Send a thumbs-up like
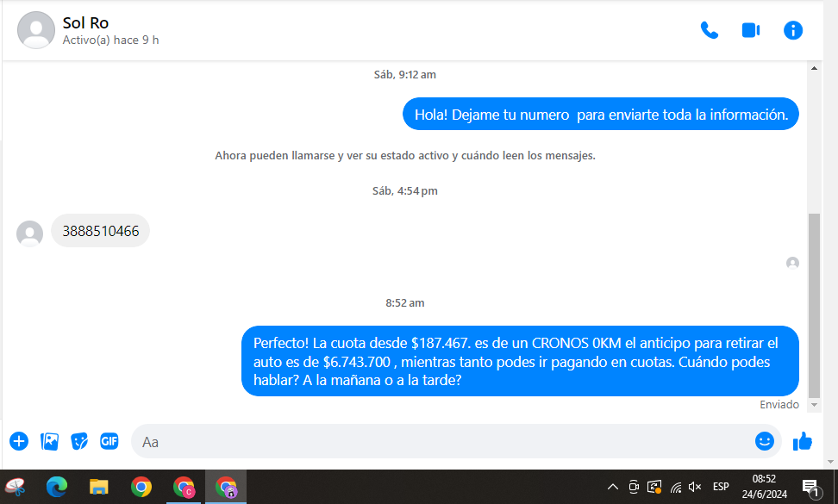 click(803, 442)
